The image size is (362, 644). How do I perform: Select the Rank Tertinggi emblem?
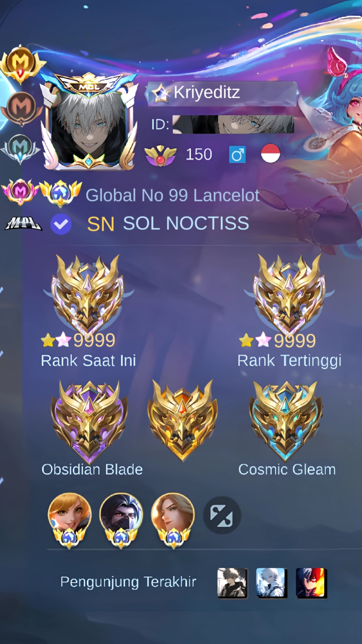pyautogui.click(x=289, y=294)
